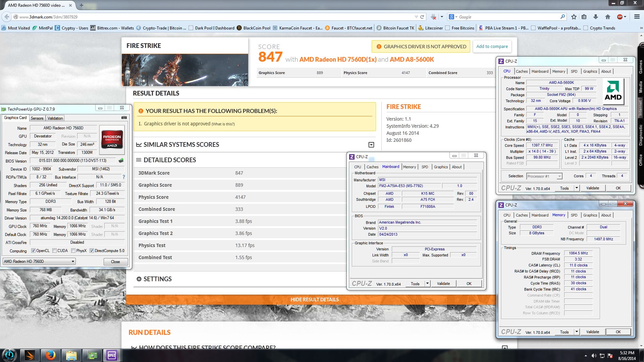Screen dimensions: 644x362
Task: Switch to Sensors tab in GPU-Z
Action: click(x=37, y=118)
